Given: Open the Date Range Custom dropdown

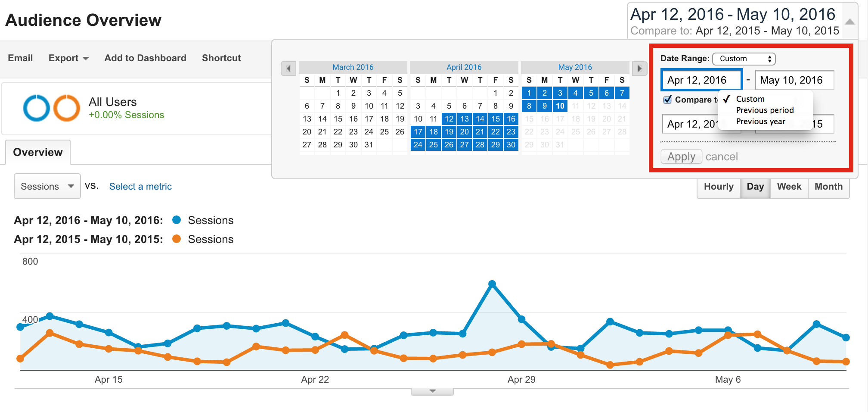Looking at the screenshot, I should (x=744, y=59).
